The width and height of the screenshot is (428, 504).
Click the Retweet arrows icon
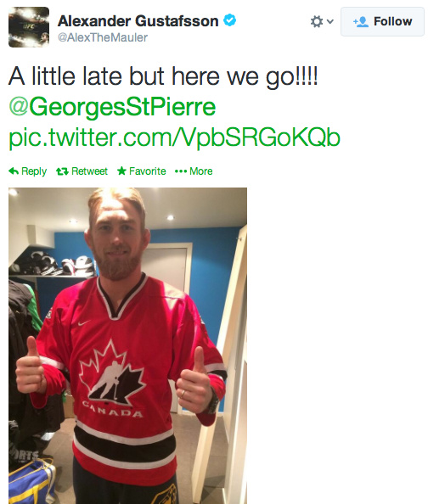62,171
